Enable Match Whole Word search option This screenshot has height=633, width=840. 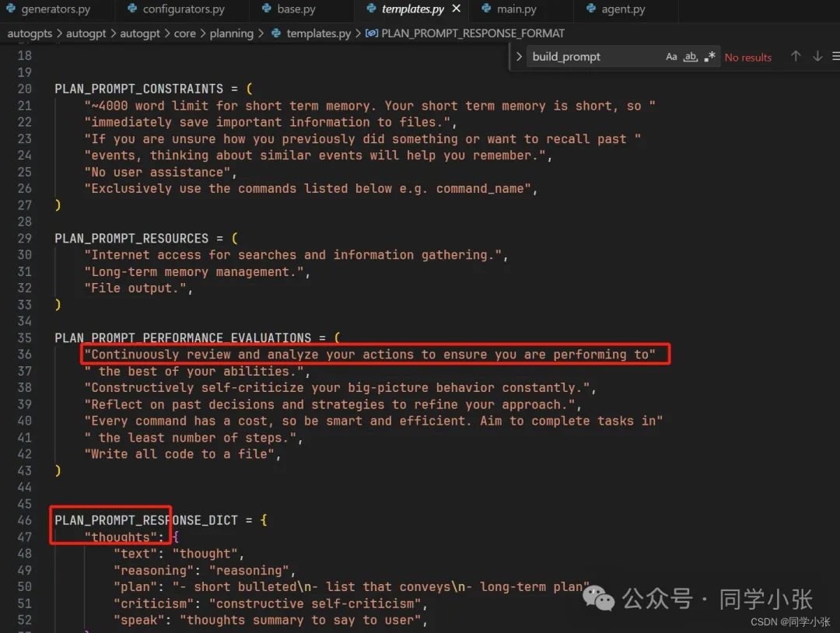[690, 56]
